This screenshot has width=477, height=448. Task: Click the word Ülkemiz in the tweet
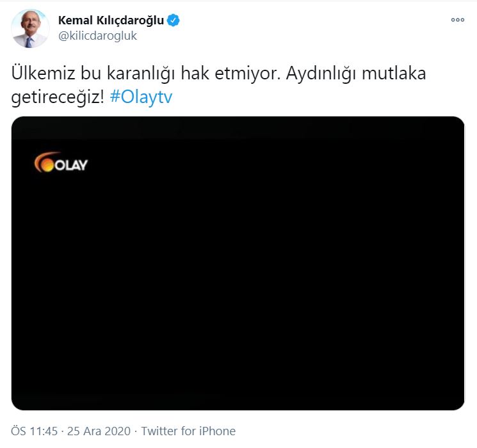click(x=43, y=74)
